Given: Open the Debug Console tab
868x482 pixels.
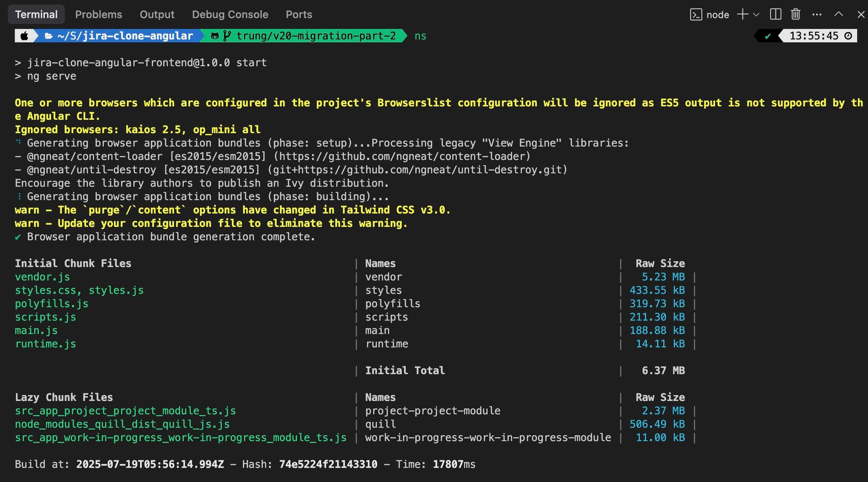Looking at the screenshot, I should pos(230,14).
